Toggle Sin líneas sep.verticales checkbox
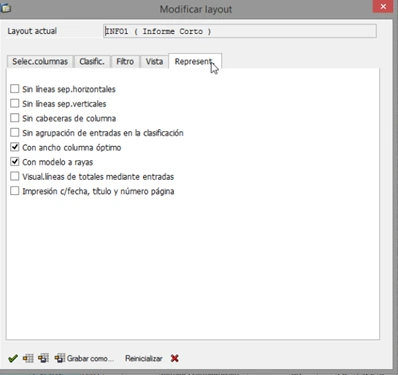The height and width of the screenshot is (375, 398). [15, 103]
